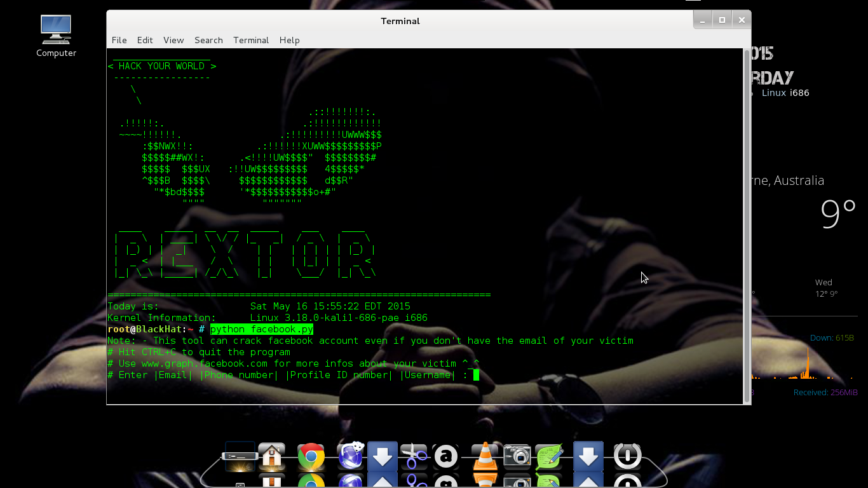The width and height of the screenshot is (868, 488).
Task: Open the globe web browser dock icon
Action: click(350, 456)
